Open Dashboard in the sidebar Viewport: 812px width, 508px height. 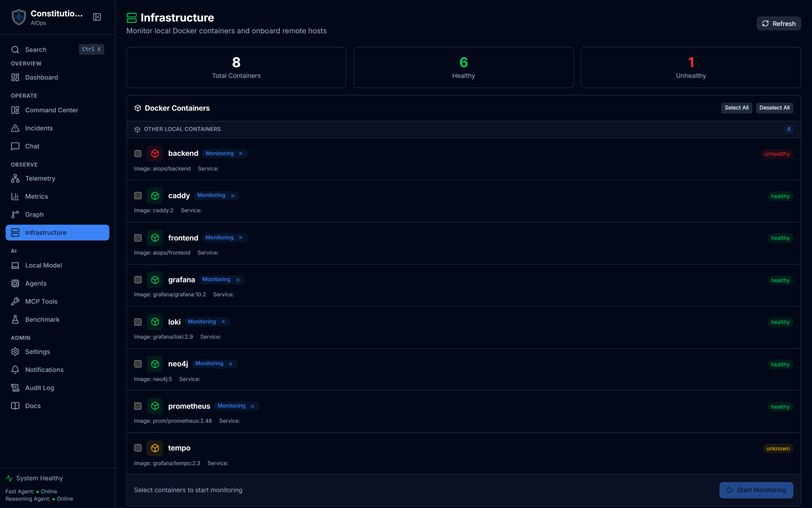(58, 77)
